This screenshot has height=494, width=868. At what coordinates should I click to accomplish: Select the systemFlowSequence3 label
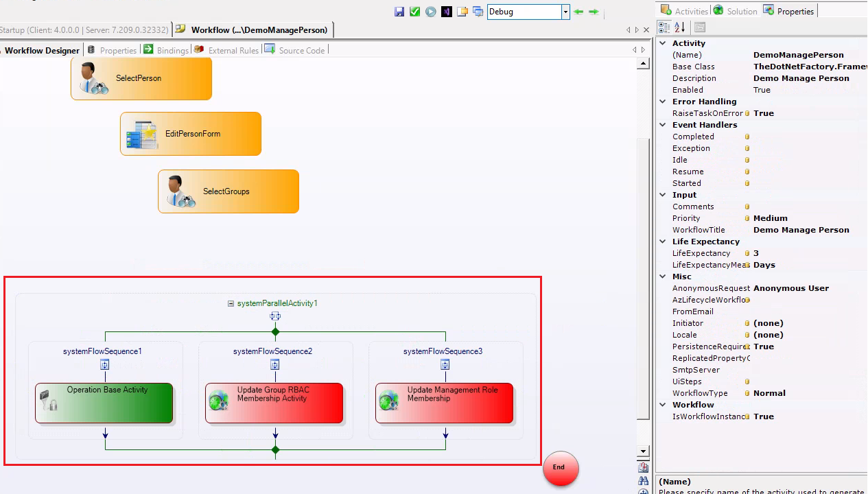(443, 351)
